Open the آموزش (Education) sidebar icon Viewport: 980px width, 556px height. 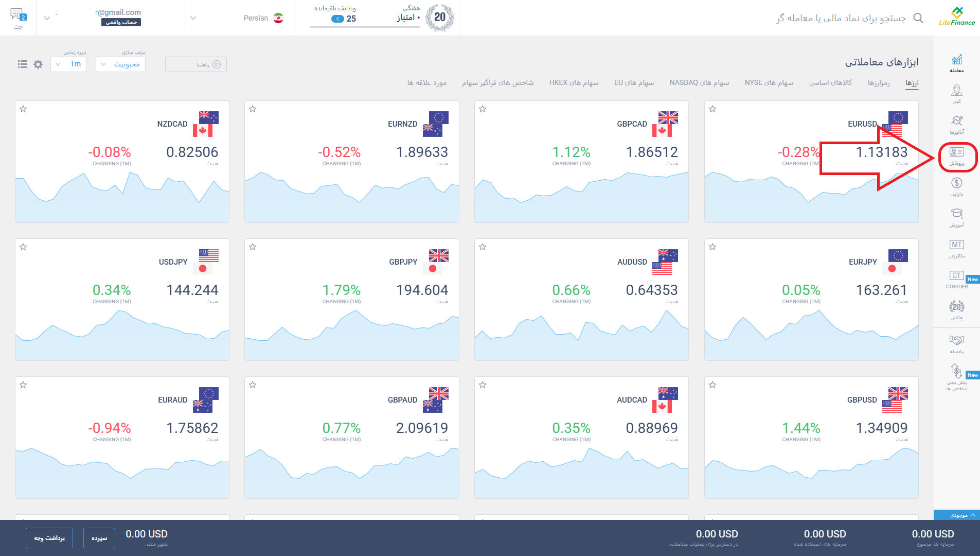pyautogui.click(x=957, y=218)
